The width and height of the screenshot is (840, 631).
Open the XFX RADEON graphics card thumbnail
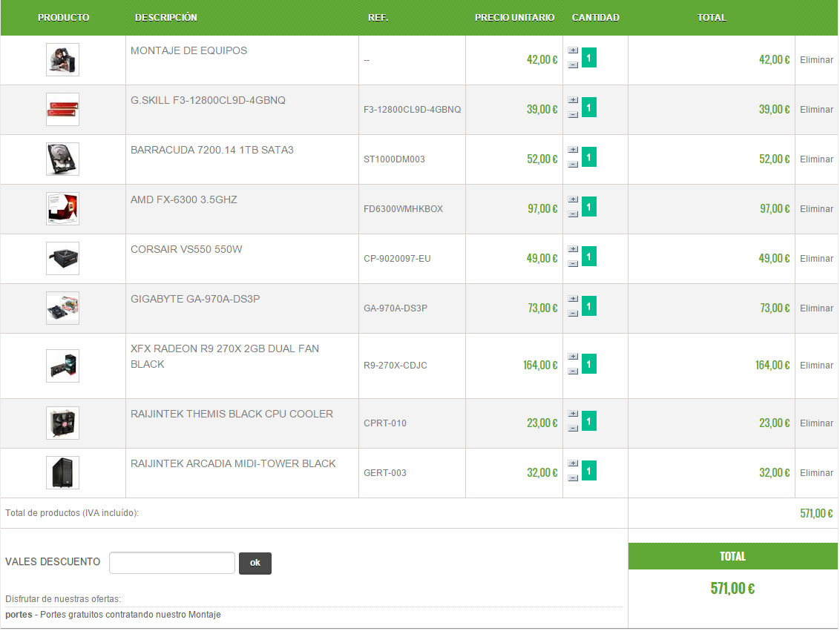point(62,366)
